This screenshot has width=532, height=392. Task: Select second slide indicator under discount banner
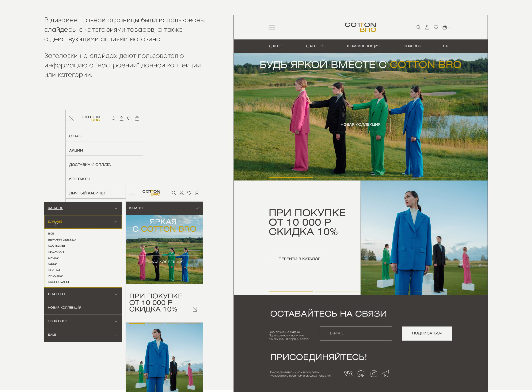point(337,292)
